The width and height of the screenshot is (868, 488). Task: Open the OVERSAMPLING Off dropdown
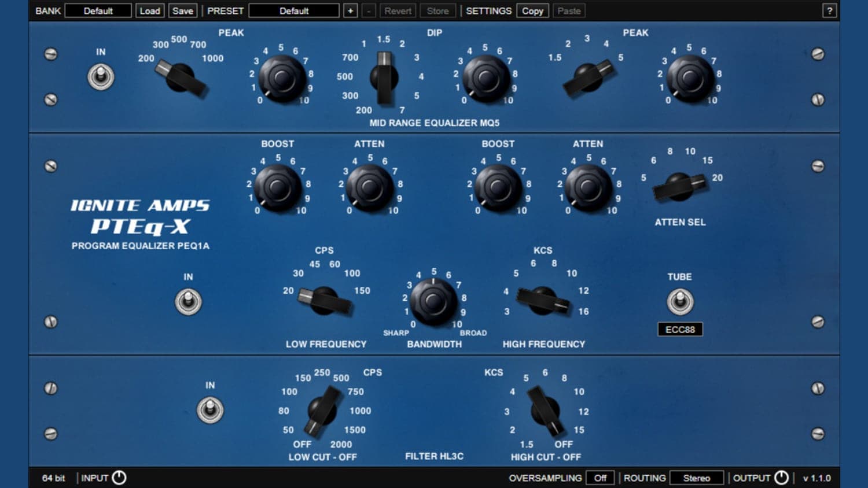point(600,478)
